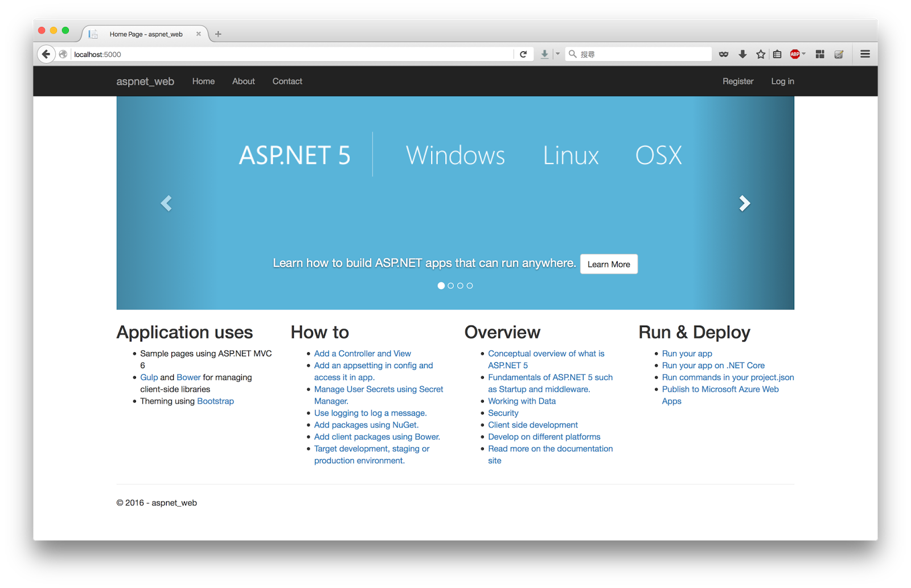Click the tiles grid toolbar icon
This screenshot has height=588, width=911.
[x=820, y=54]
